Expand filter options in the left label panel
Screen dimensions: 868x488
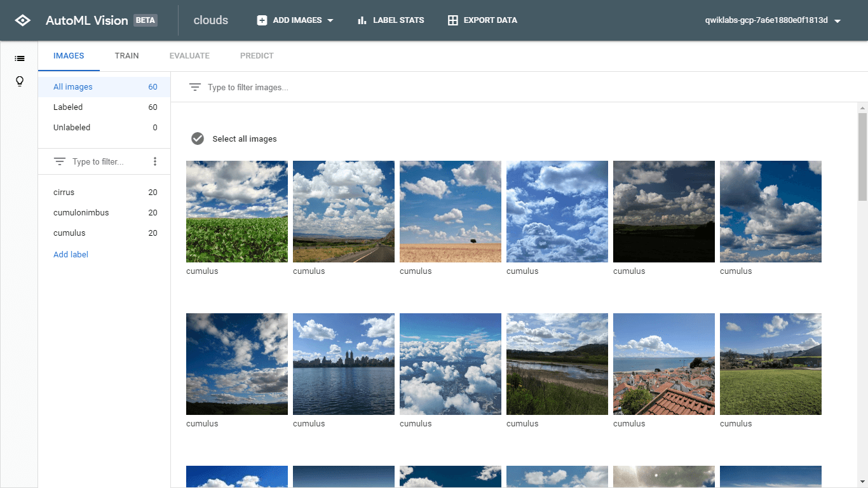(59, 161)
